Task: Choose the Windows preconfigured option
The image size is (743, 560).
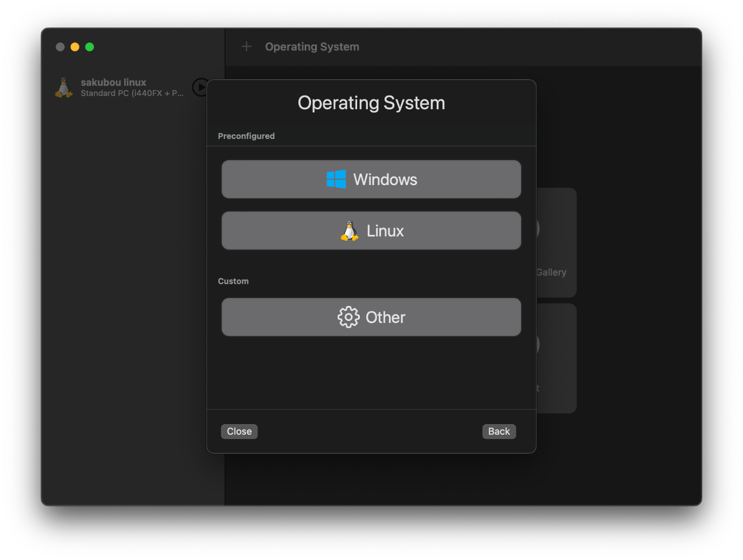Action: (x=371, y=179)
